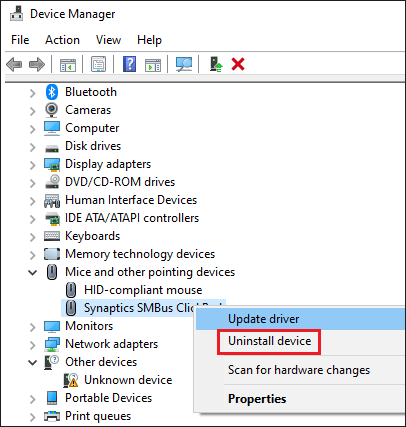Screen dimensions: 406x427
Task: Click the Bluetooth icon in device tree
Action: [52, 92]
